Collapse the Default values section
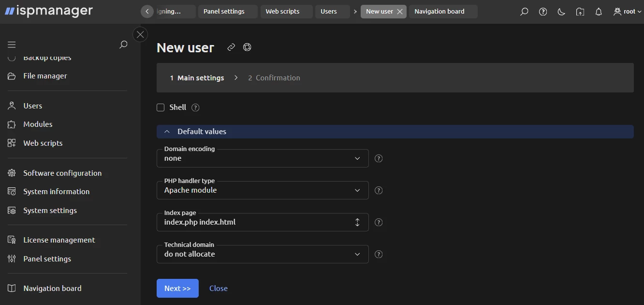The image size is (644, 305). tap(167, 131)
